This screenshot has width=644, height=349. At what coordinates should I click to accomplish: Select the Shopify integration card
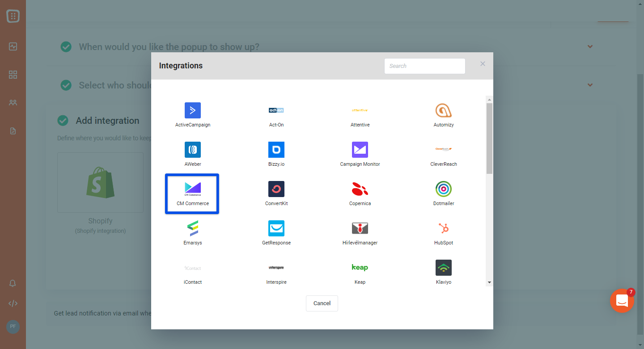101,182
